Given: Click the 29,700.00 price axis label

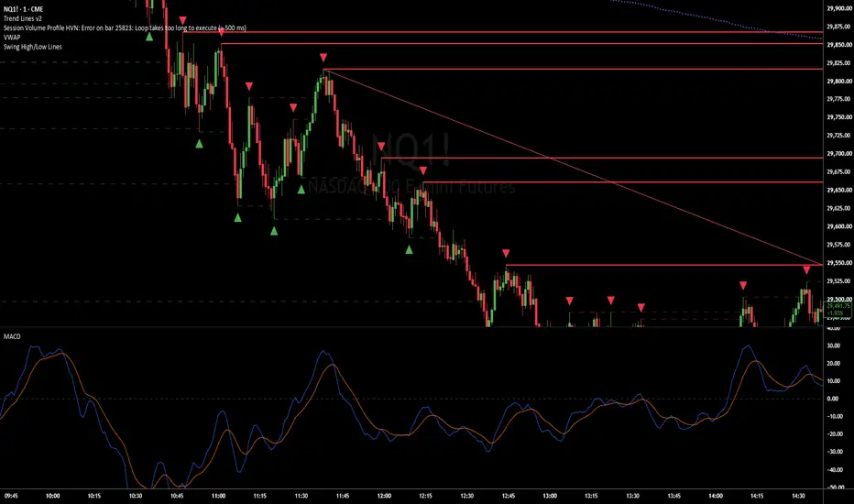Looking at the screenshot, I should pos(838,154).
